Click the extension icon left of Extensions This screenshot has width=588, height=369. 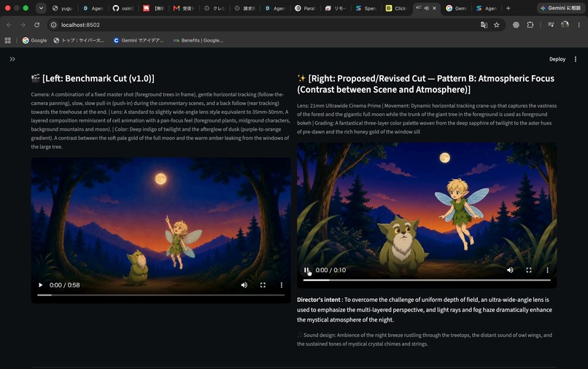pyautogui.click(x=516, y=25)
